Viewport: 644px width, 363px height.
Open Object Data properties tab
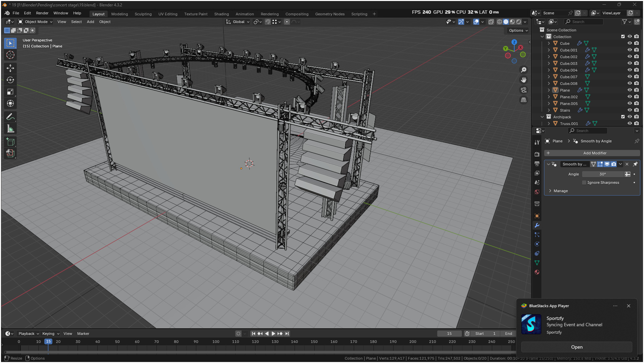pyautogui.click(x=537, y=263)
